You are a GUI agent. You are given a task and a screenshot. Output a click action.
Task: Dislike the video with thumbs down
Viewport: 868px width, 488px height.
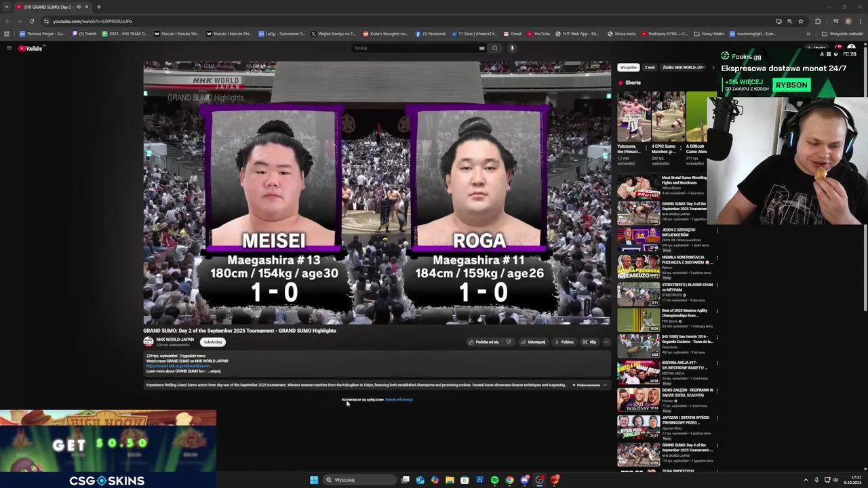point(508,342)
